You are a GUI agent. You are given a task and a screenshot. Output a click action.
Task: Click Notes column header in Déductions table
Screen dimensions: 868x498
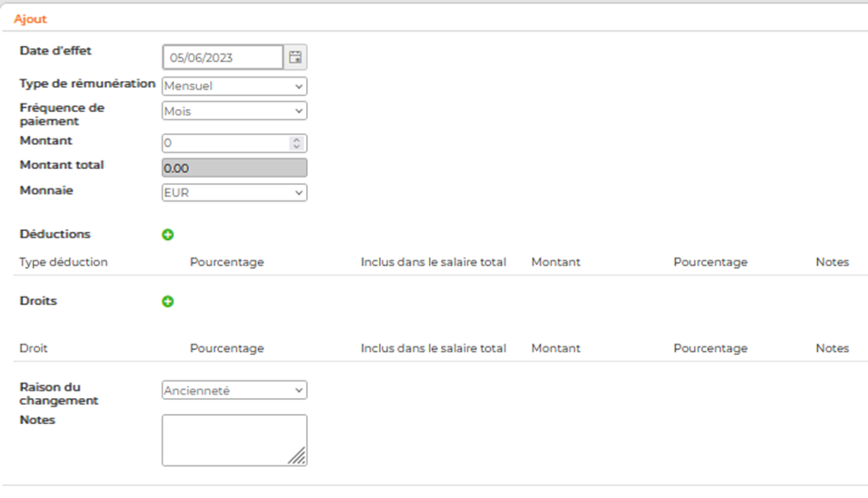point(832,261)
